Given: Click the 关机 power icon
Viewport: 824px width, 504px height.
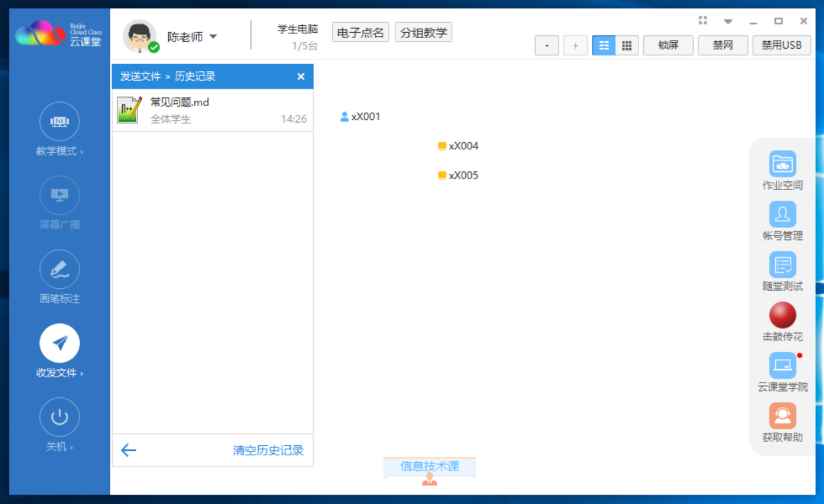Looking at the screenshot, I should point(59,417).
